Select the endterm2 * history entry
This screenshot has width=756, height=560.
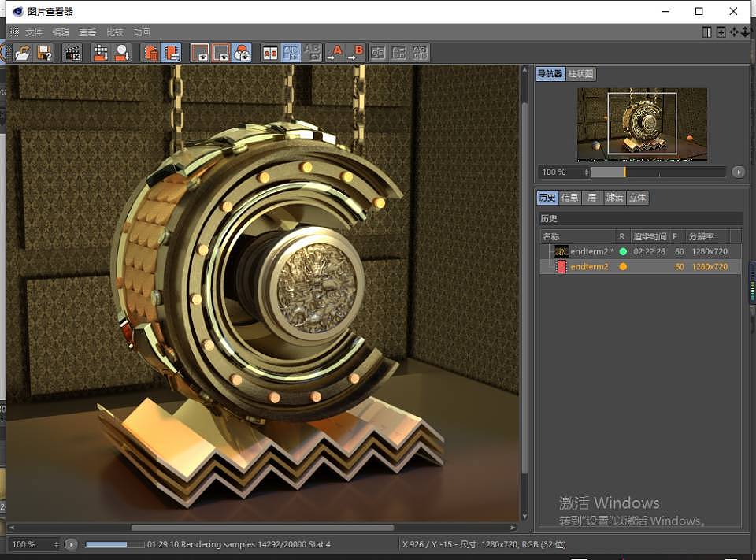pyautogui.click(x=640, y=251)
